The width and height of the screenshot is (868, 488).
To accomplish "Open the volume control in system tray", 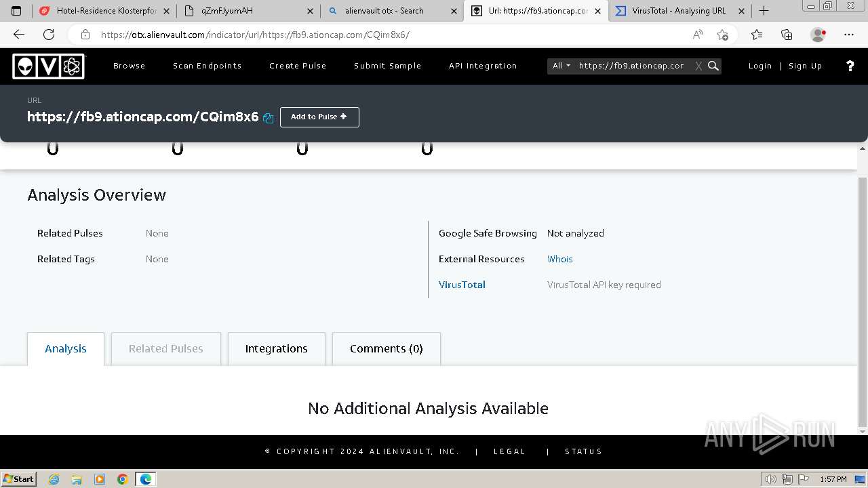I will (771, 479).
